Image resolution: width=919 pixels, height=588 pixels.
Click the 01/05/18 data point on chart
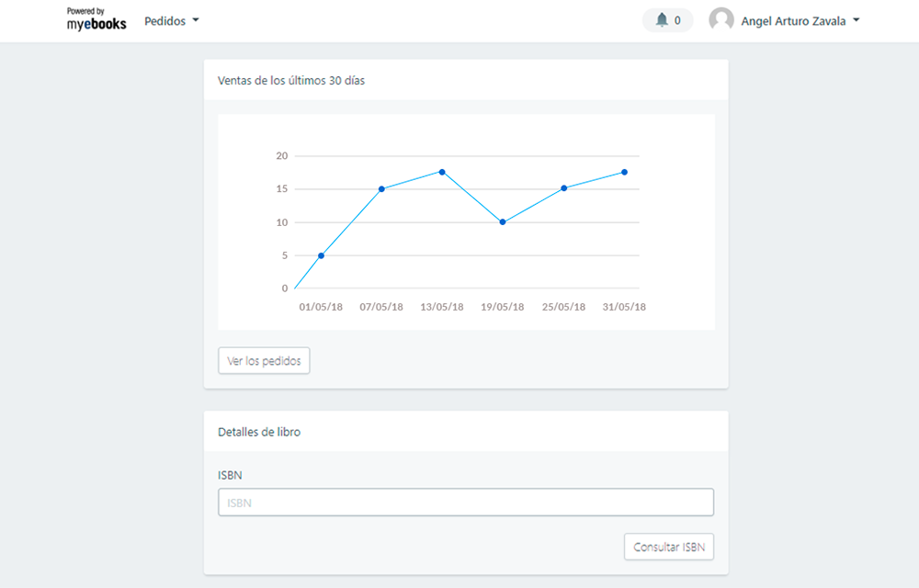pyautogui.click(x=321, y=255)
